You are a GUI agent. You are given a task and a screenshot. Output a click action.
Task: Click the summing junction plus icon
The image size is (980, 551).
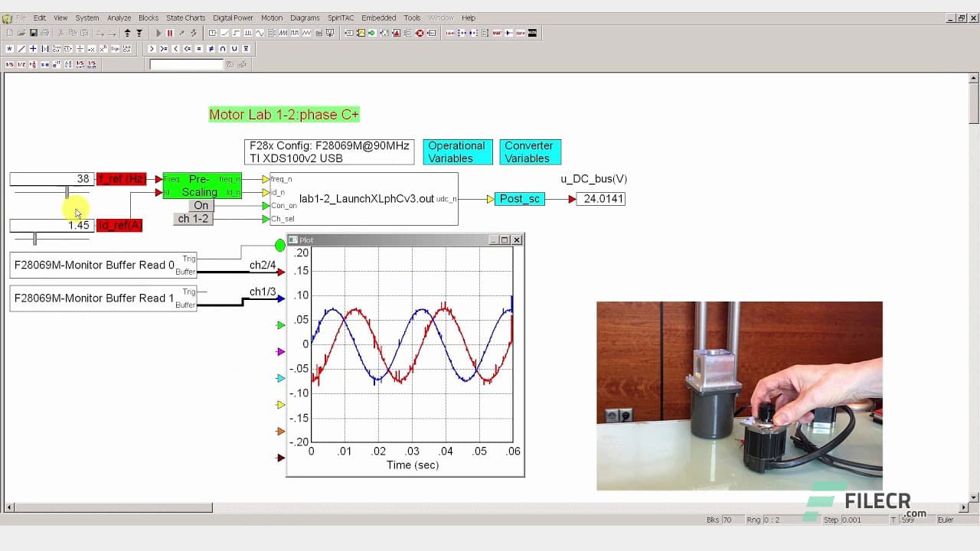[31, 47]
